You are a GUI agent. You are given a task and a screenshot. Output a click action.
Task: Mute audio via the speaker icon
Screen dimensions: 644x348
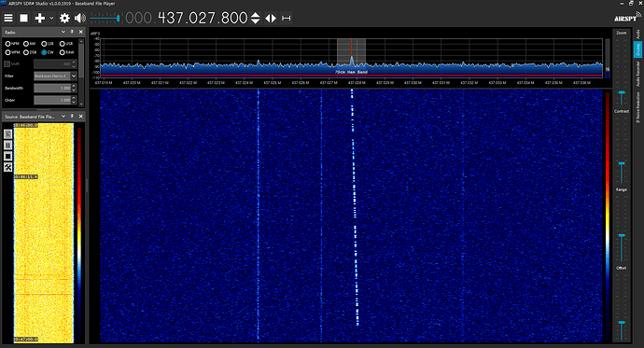coord(80,18)
